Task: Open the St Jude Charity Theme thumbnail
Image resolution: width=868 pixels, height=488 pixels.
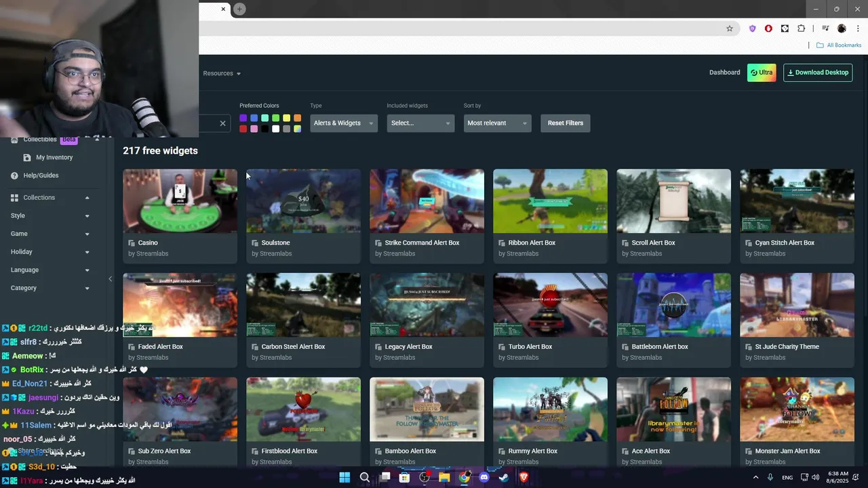Action: click(x=797, y=305)
